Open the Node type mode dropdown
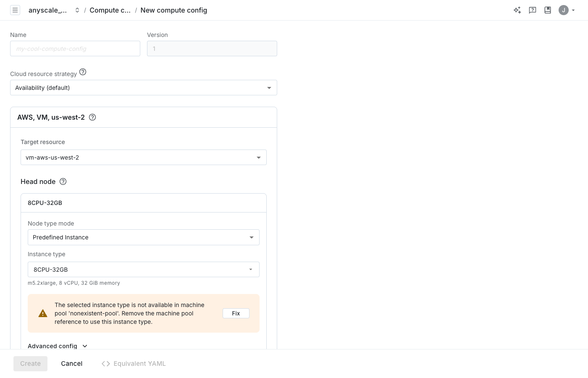Screen dimensions: 588x378 click(143, 237)
